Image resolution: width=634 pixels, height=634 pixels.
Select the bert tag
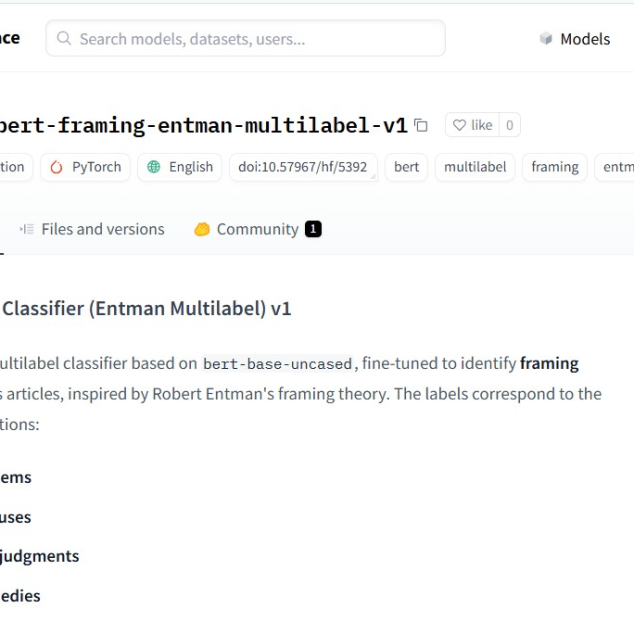pos(407,167)
